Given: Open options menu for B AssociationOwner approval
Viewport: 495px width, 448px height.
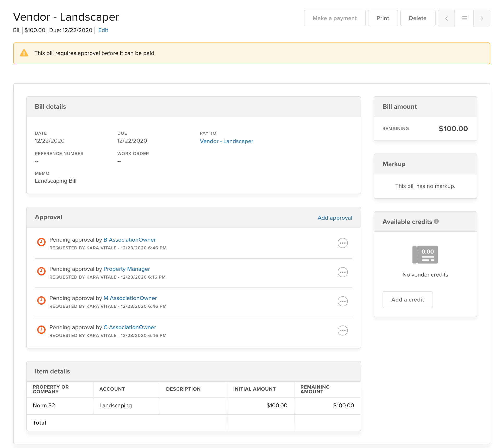Looking at the screenshot, I should [x=342, y=243].
